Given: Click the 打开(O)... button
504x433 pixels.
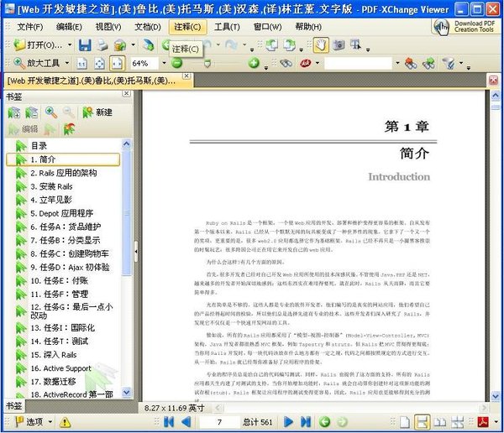Looking at the screenshot, I should [x=38, y=45].
